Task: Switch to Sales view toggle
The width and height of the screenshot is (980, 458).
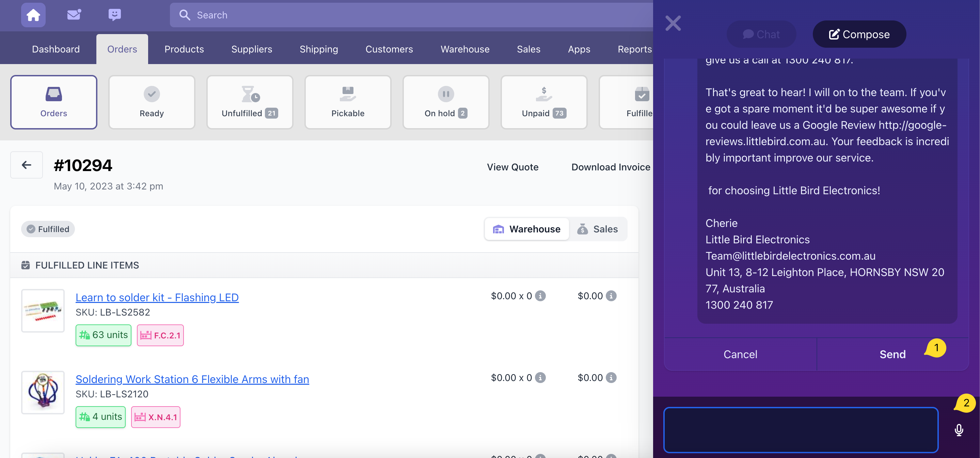Action: (598, 229)
